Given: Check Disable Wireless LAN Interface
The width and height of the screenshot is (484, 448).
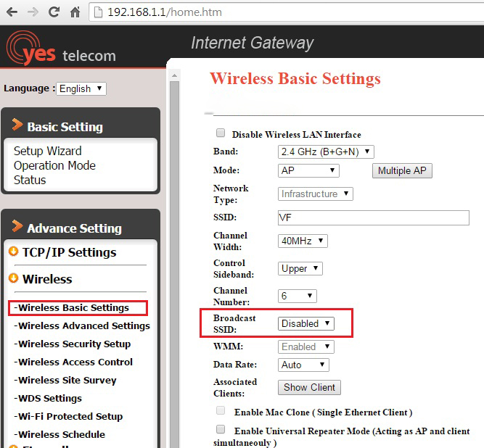Looking at the screenshot, I should [x=221, y=133].
